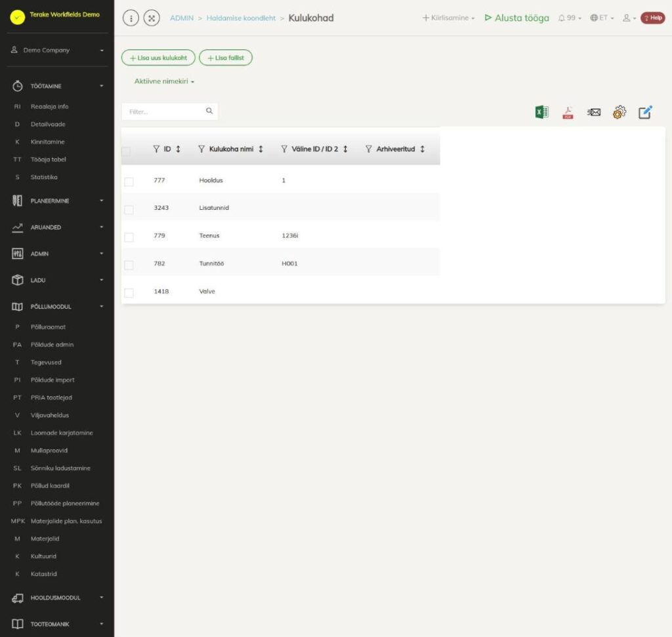
Task: Select the Lisatunnid row checkbox
Action: 129,209
